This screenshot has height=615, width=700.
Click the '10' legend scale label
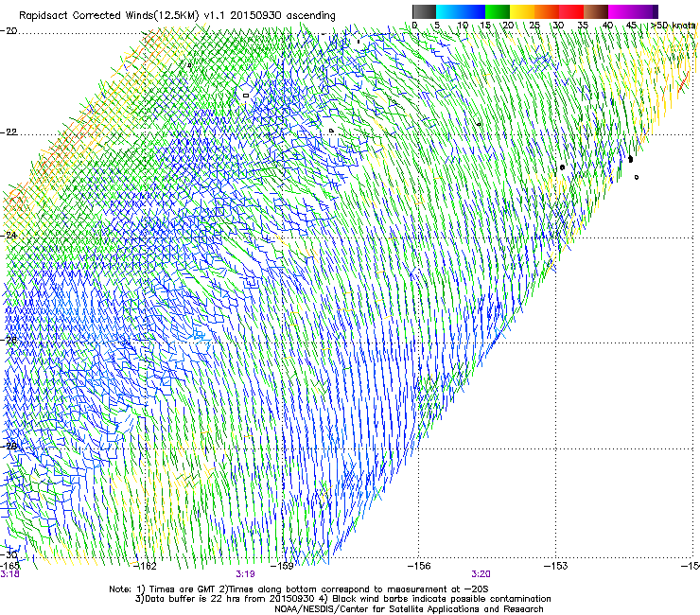click(463, 26)
